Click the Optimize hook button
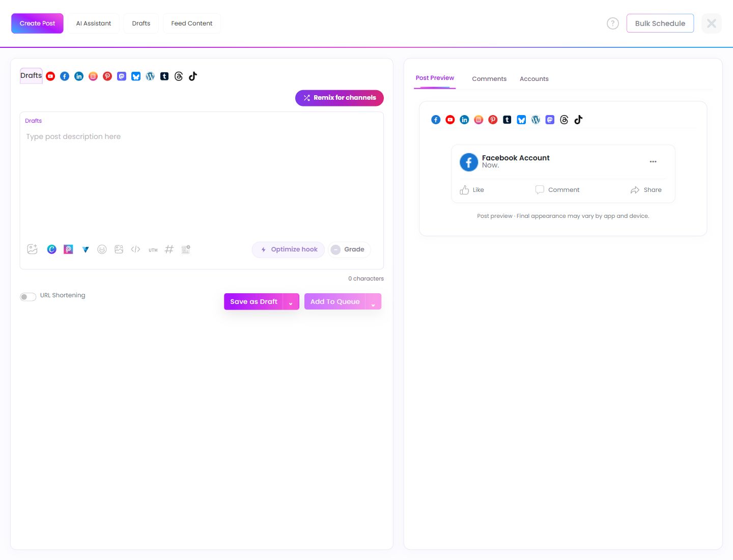The image size is (733, 560). point(288,249)
